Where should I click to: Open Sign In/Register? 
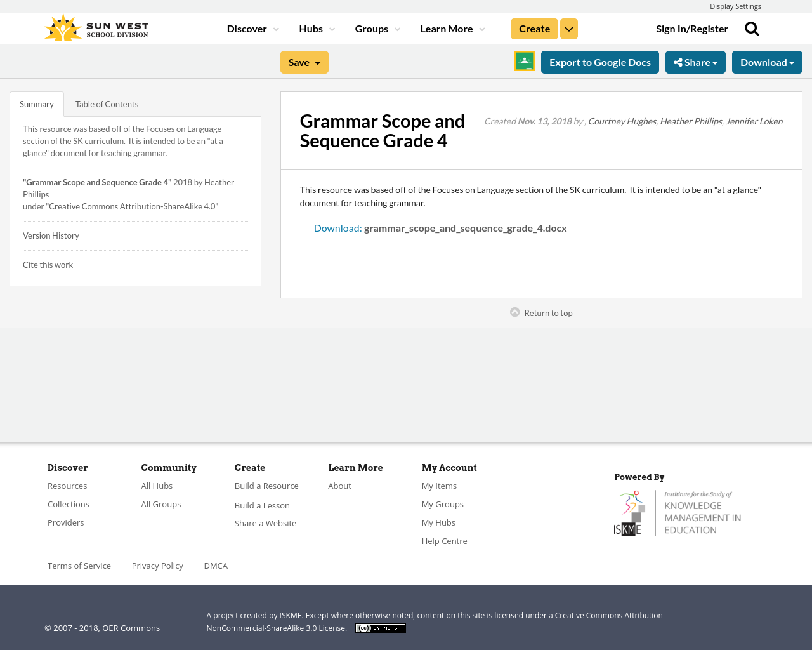[691, 28]
